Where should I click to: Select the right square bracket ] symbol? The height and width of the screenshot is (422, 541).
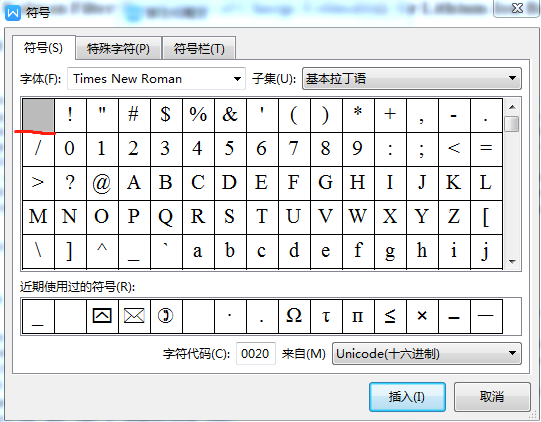(x=70, y=252)
